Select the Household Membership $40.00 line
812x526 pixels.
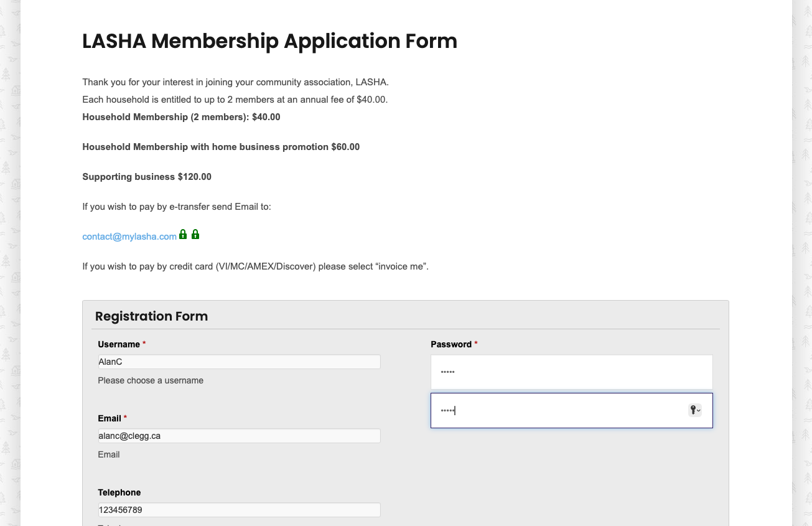[x=181, y=117]
